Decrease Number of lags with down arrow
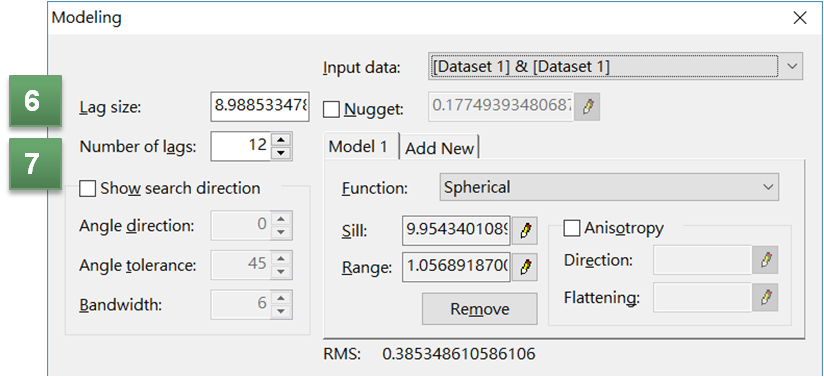This screenshot has width=824, height=377. pyautogui.click(x=282, y=153)
